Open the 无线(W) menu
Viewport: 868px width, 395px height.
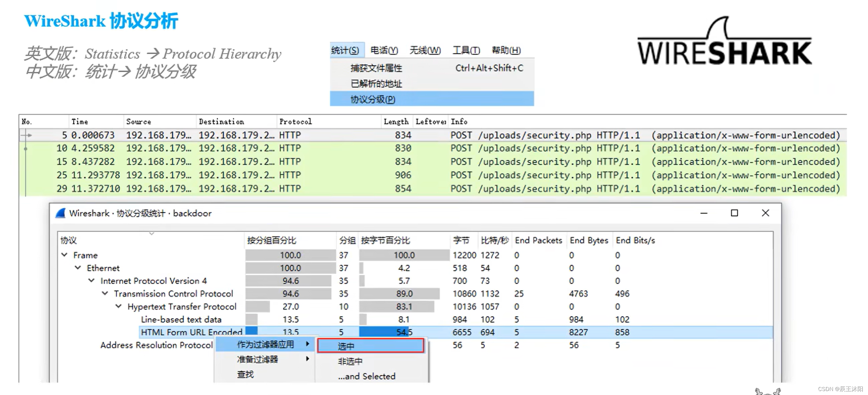425,50
